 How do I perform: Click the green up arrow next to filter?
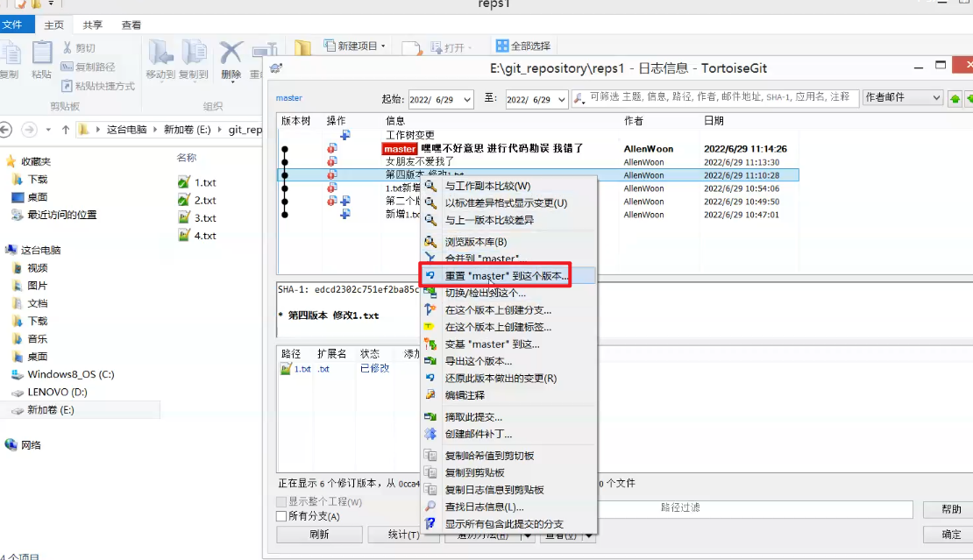point(955,98)
